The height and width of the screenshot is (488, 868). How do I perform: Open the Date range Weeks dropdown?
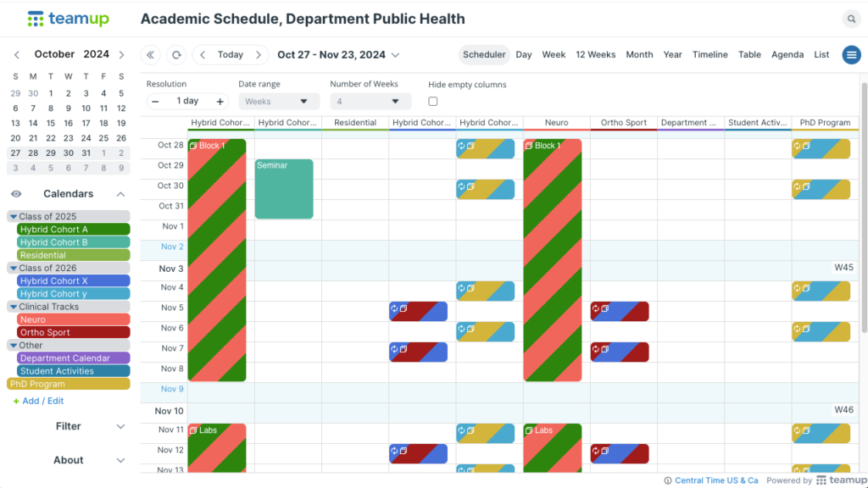pyautogui.click(x=279, y=100)
